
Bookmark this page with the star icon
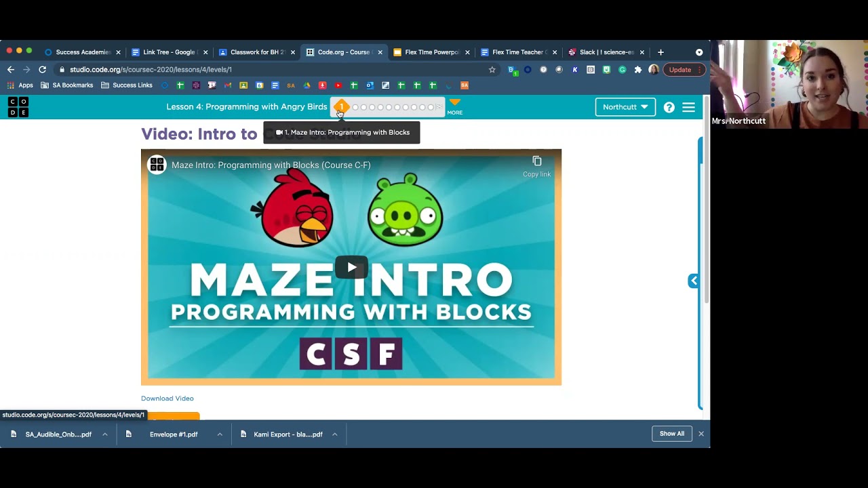[x=492, y=70]
